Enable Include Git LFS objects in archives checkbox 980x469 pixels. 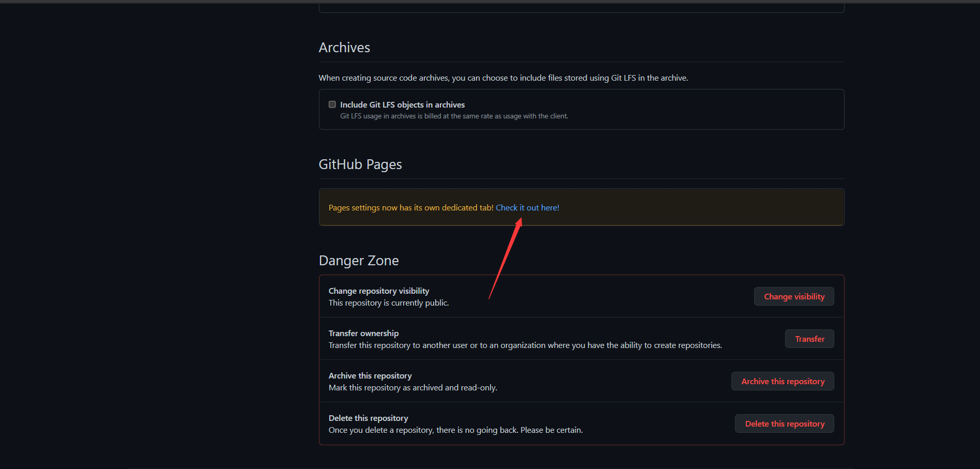click(x=332, y=104)
